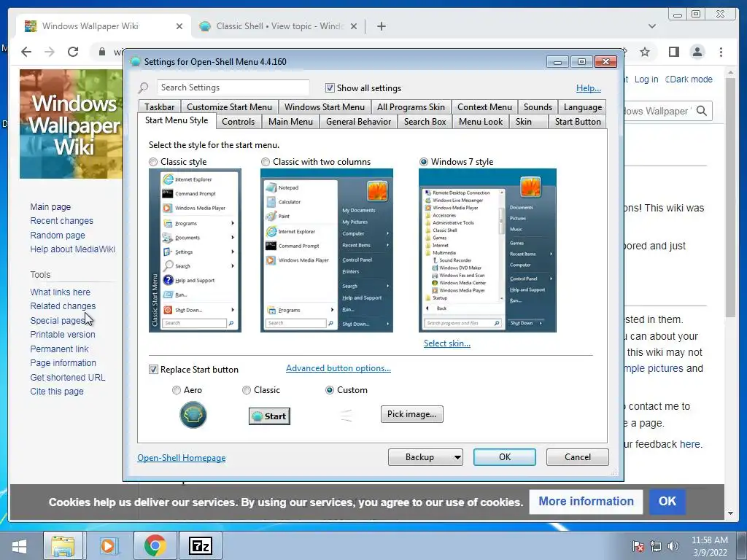Open the Backup dropdown button
Screen dimensions: 747x560
pyautogui.click(x=425, y=457)
